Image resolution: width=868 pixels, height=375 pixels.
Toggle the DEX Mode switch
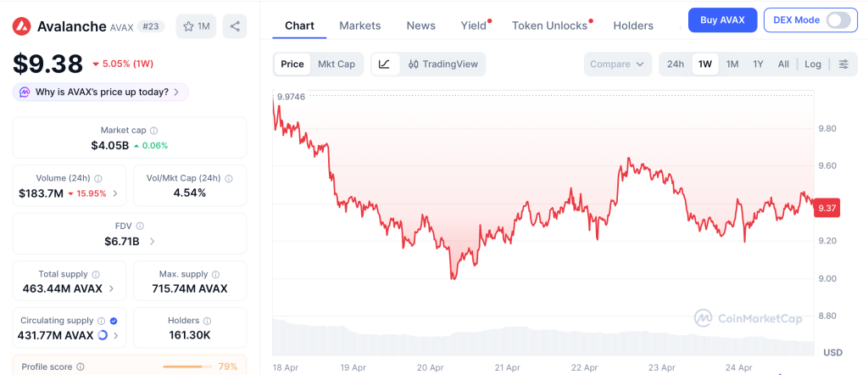tap(837, 20)
